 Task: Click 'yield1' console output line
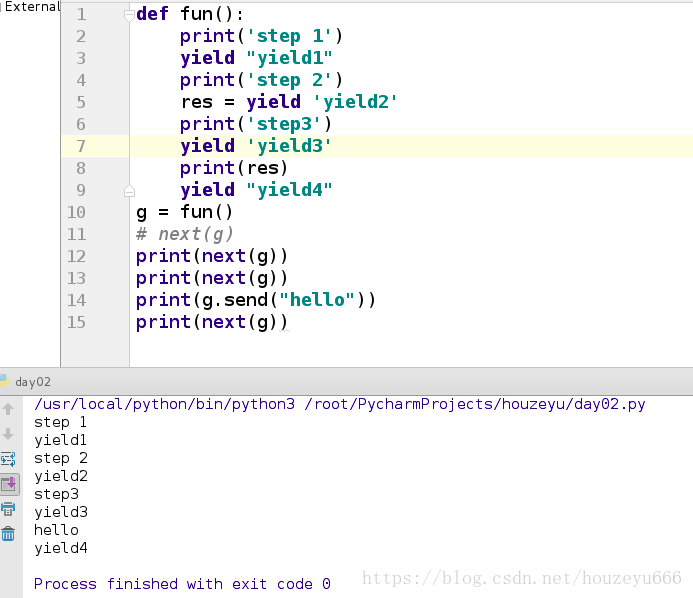coord(61,440)
